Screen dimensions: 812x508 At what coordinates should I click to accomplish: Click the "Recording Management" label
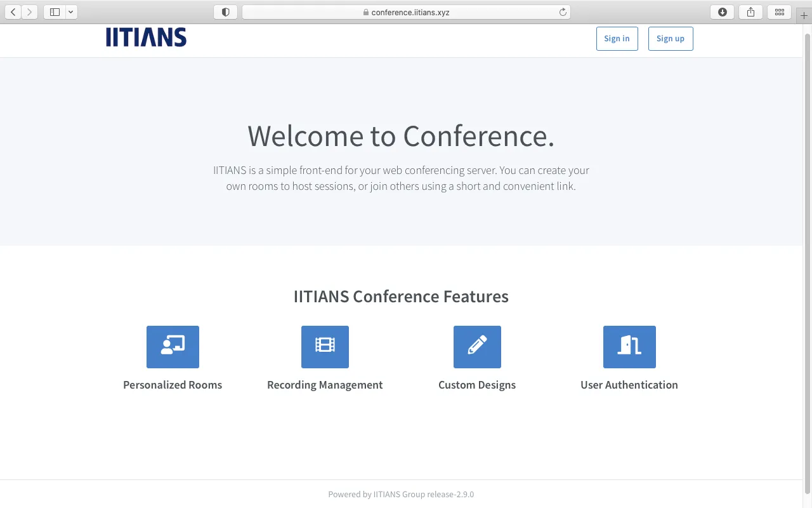click(325, 385)
